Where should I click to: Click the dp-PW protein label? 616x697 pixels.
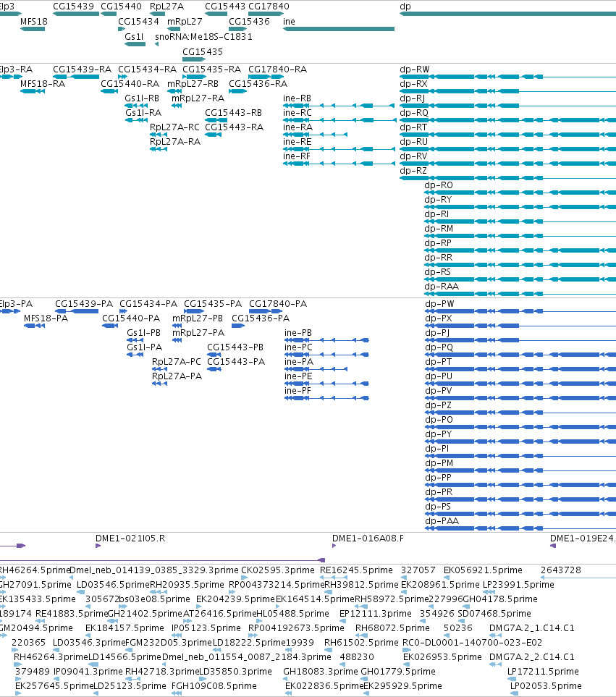pyautogui.click(x=439, y=303)
